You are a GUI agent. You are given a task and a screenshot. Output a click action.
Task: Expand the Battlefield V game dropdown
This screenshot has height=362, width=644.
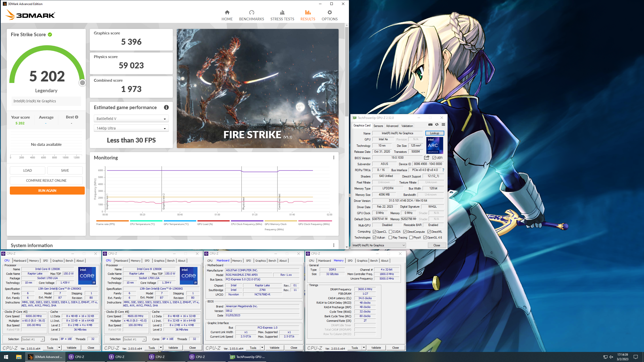[x=131, y=118]
